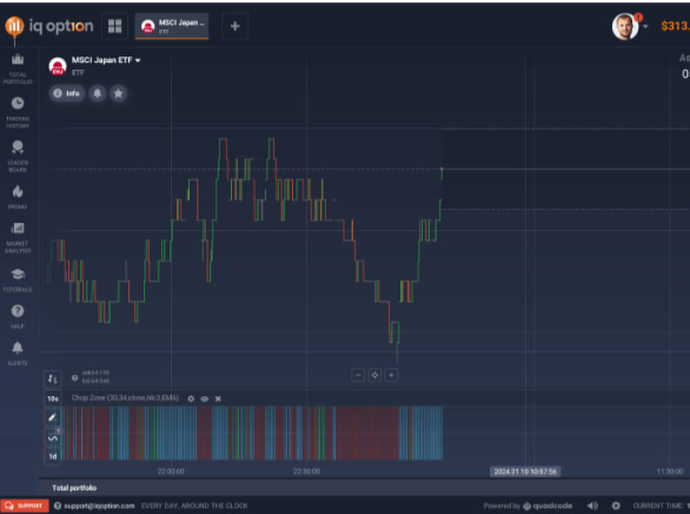Zoom out the chart with minus button

[358, 375]
